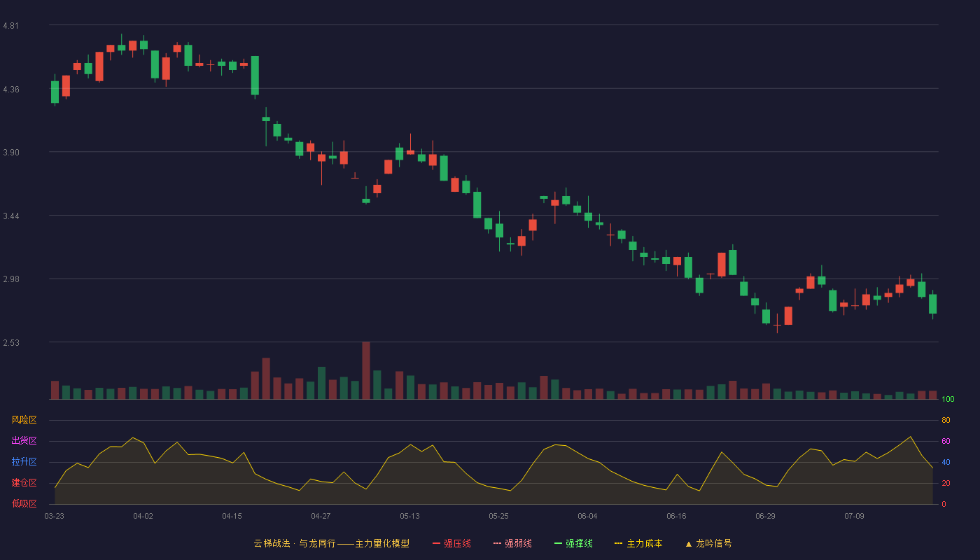Toggle the 强弱线 legend series
Screen dimensions: 980x560
coord(512,543)
